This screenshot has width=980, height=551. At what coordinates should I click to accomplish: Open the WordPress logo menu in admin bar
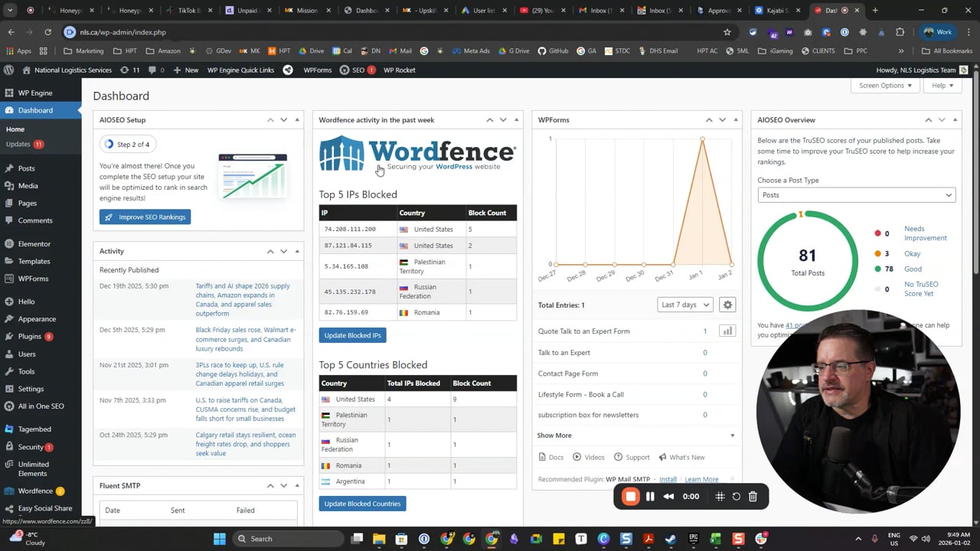click(x=8, y=70)
